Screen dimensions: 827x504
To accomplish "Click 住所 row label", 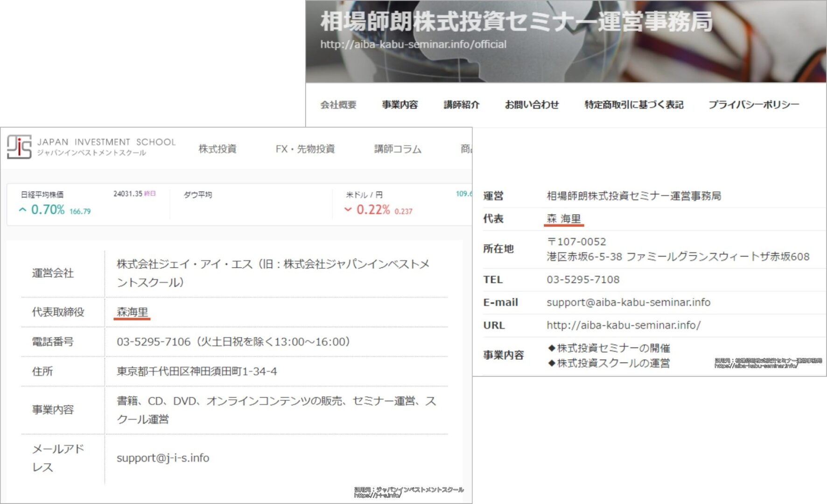I will (x=42, y=371).
